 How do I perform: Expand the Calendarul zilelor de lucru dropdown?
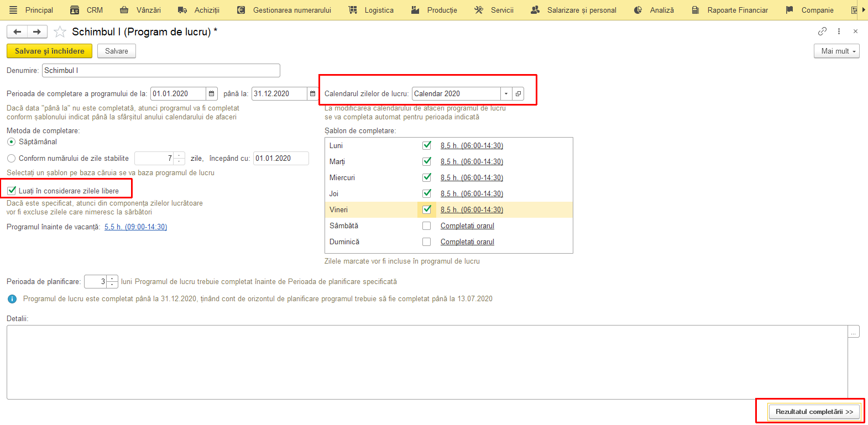coord(506,93)
